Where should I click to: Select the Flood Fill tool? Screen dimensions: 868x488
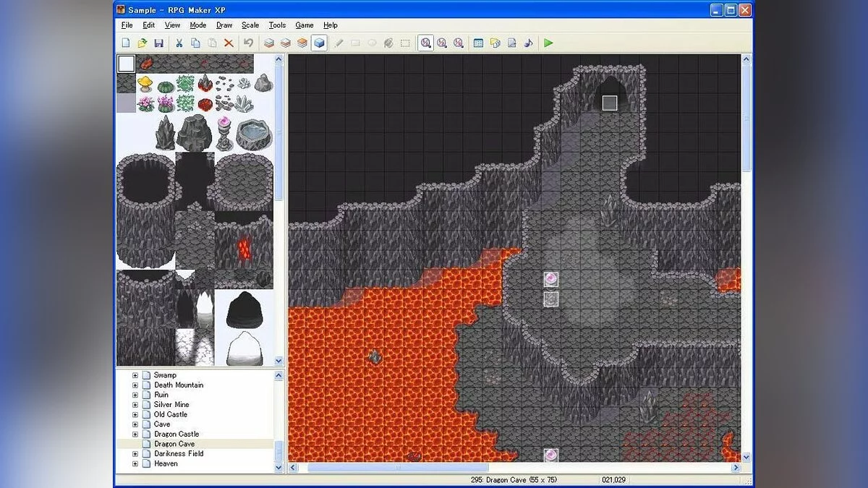(388, 43)
